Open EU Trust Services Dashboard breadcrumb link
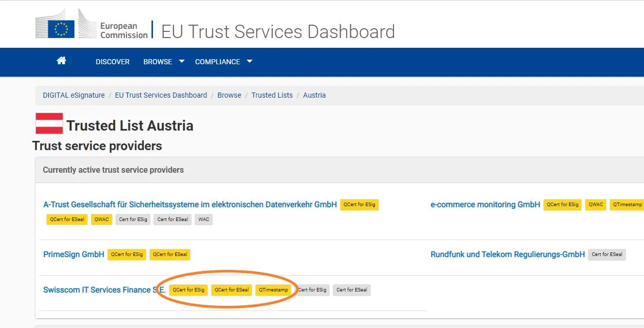This screenshot has height=328, width=644. click(x=161, y=95)
